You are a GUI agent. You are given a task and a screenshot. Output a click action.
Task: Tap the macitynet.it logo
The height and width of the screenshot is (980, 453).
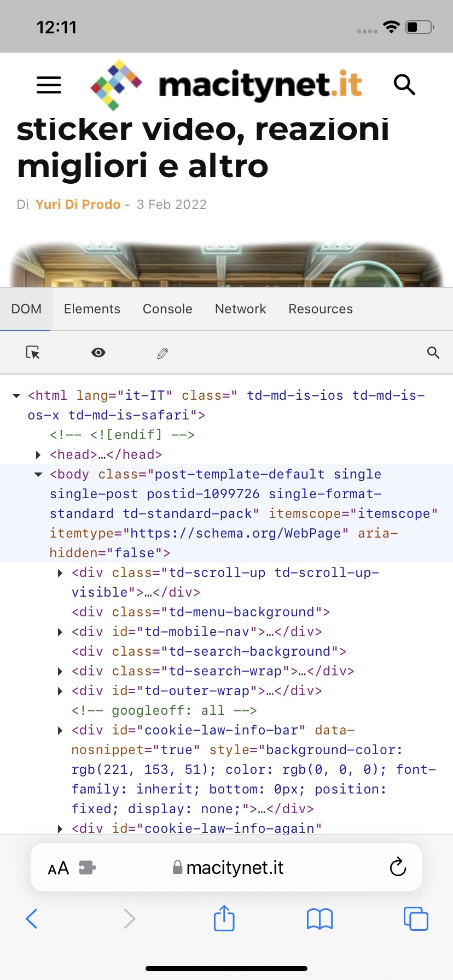point(226,85)
